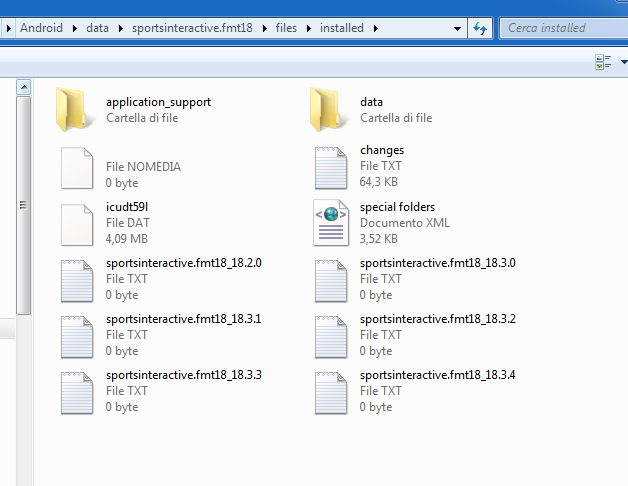628x486 pixels.
Task: Navigate to the files breadcrumb
Action: click(286, 28)
